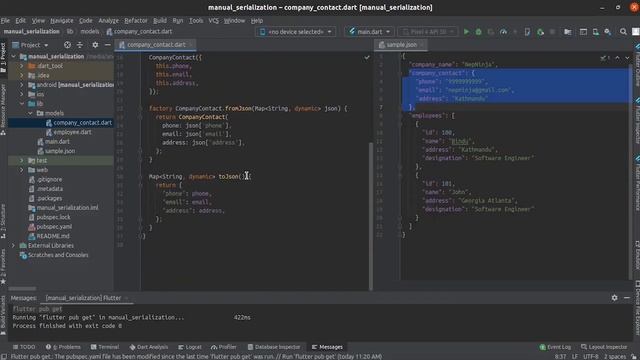Open Messages panel settings gear
This screenshot has height=360, width=640.
(x=614, y=298)
